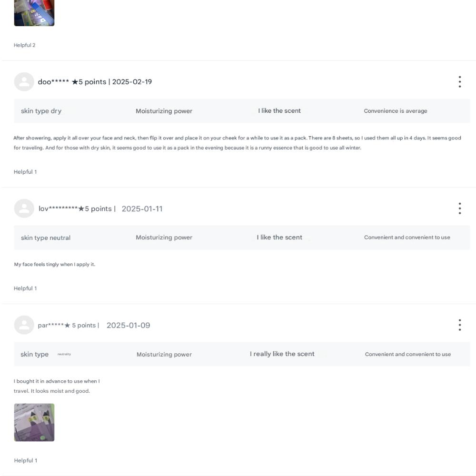Viewport: 476px width, 476px height.
Task: Open more options for par***** review
Action: pyautogui.click(x=460, y=325)
